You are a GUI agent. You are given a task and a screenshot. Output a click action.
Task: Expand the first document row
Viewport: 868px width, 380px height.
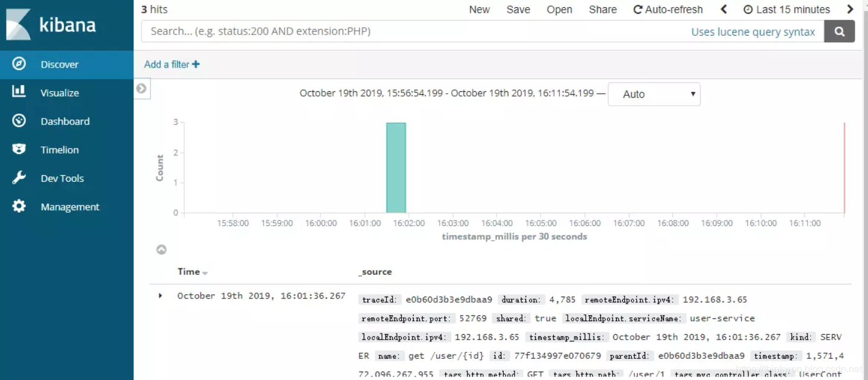[x=160, y=296]
